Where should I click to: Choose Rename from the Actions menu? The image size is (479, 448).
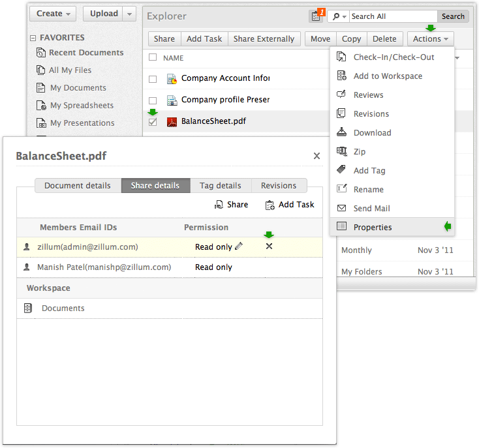pyautogui.click(x=392, y=190)
